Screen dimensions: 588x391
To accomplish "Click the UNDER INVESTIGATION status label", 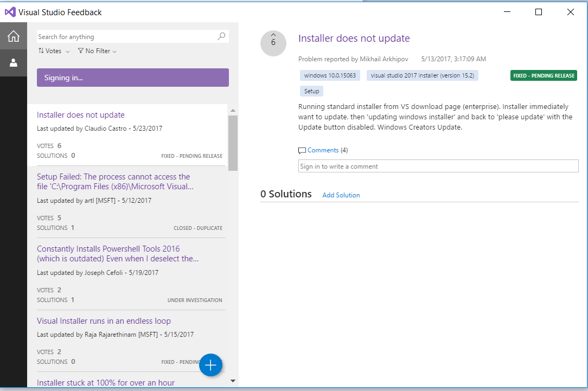I will point(195,300).
